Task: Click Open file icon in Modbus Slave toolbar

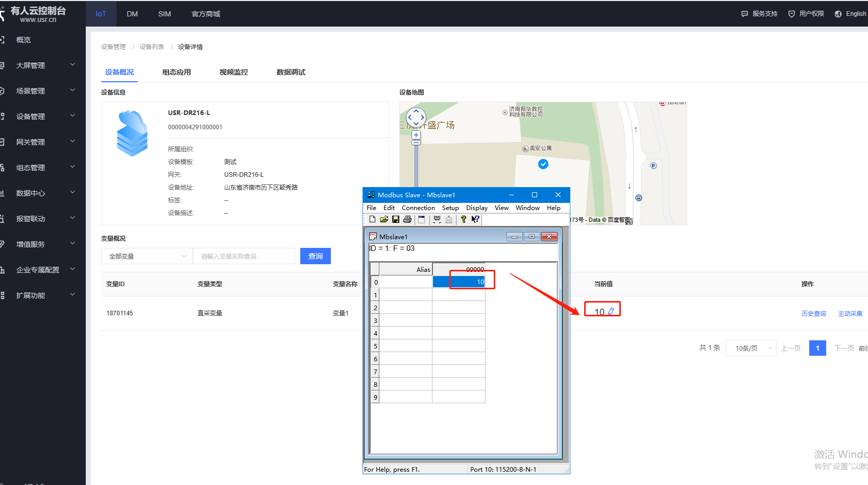Action: [x=384, y=219]
